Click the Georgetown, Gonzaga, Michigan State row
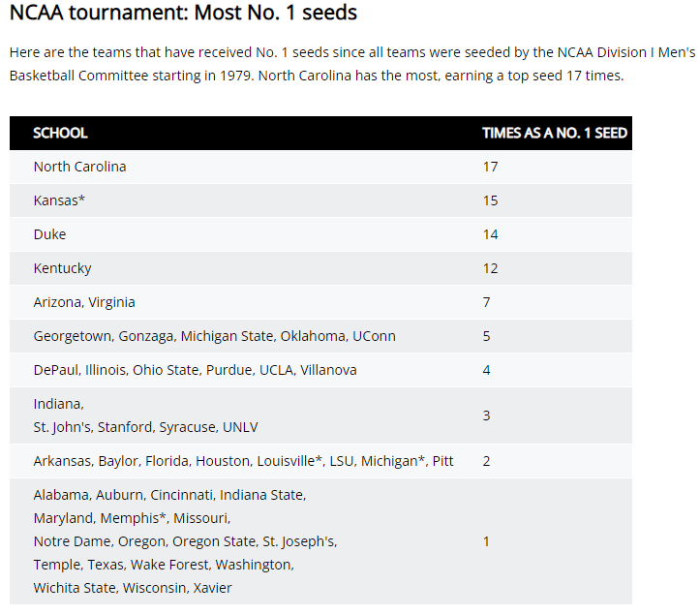The height and width of the screenshot is (615, 700). point(320,336)
